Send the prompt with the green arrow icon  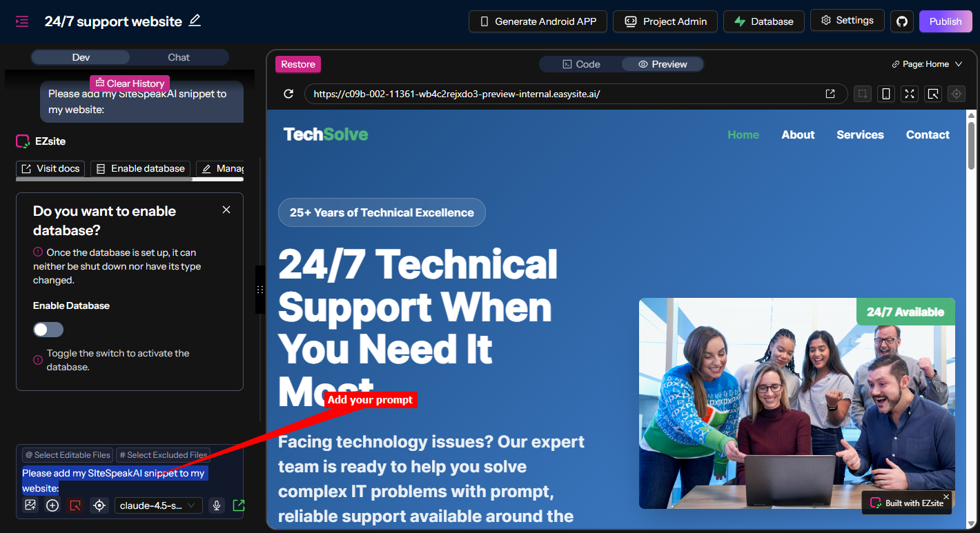pyautogui.click(x=239, y=505)
